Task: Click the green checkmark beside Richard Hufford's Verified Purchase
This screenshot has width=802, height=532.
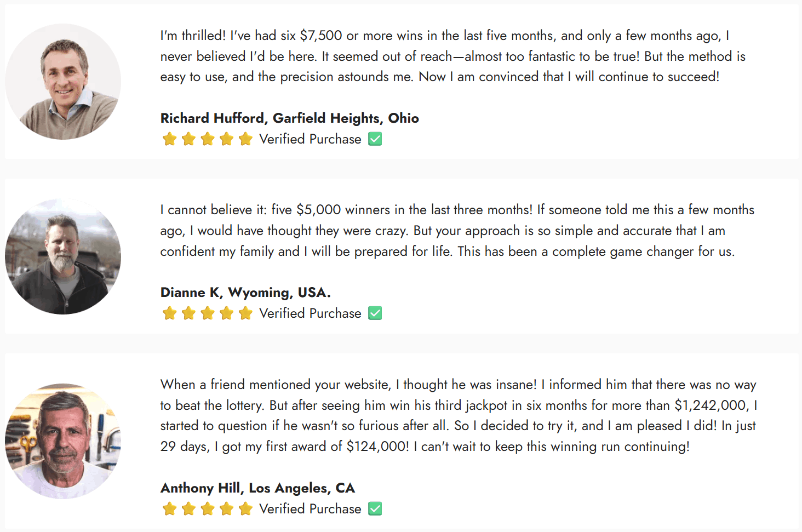Action: point(375,139)
